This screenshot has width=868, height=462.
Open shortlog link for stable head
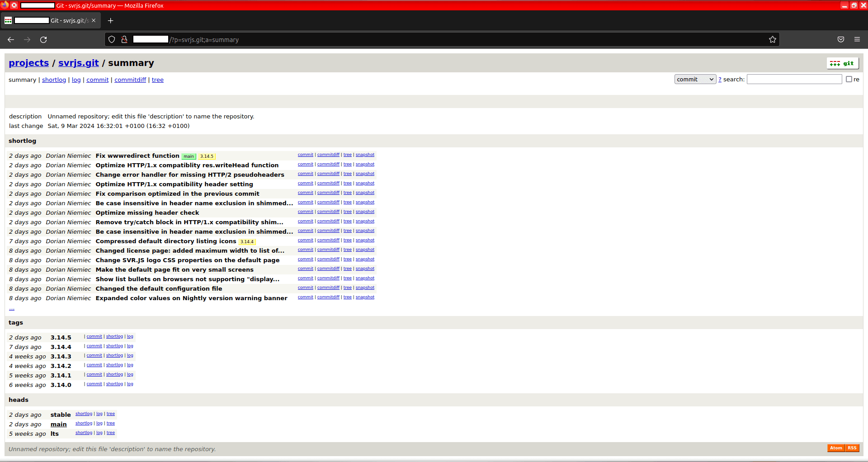click(x=84, y=414)
